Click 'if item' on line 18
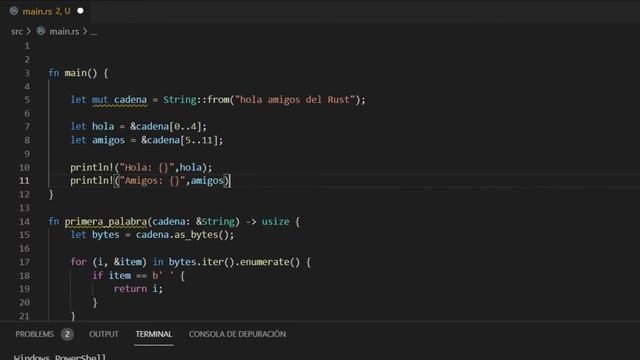 pos(112,276)
